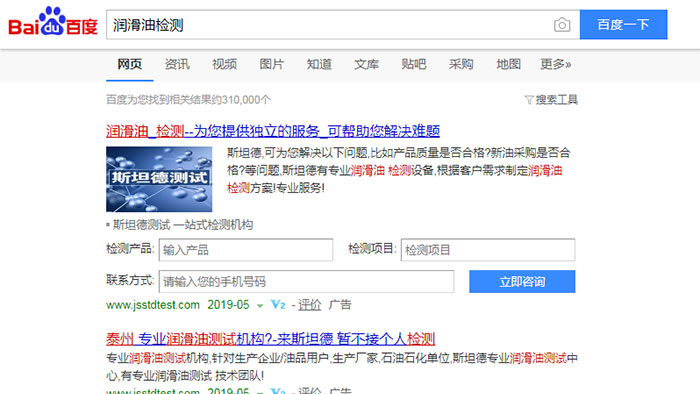Open result 润滑油_检测--为您提供独立的服务
This screenshot has height=394, width=700.
273,131
